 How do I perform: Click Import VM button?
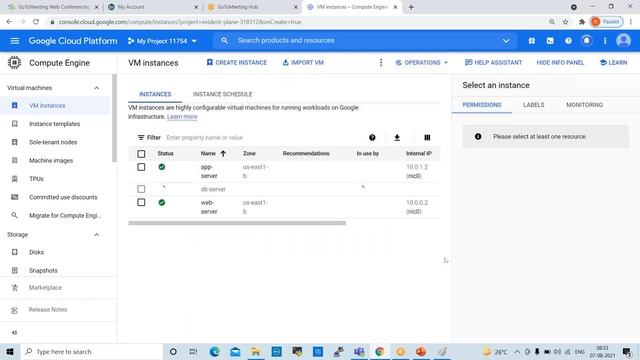coord(303,62)
